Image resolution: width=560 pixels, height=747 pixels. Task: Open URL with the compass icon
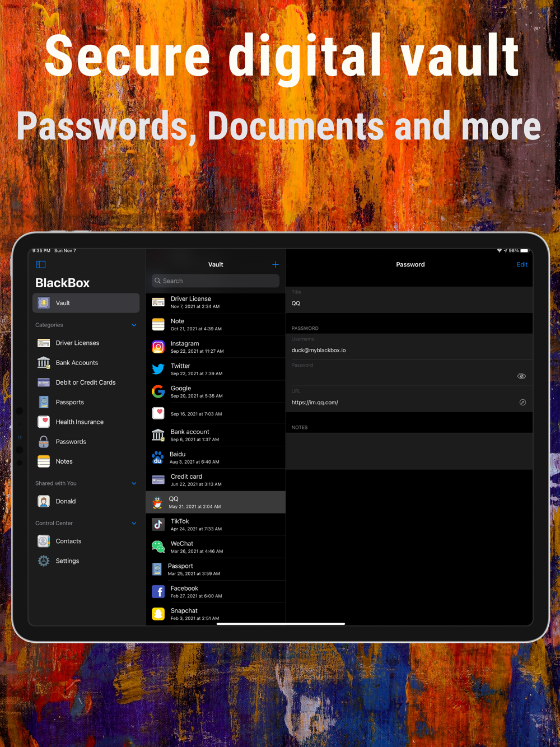(x=522, y=402)
